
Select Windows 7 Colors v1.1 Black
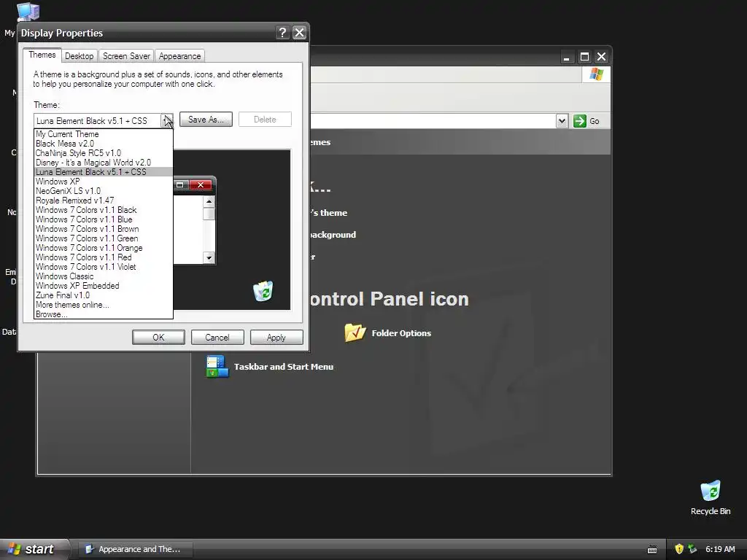(x=104, y=210)
